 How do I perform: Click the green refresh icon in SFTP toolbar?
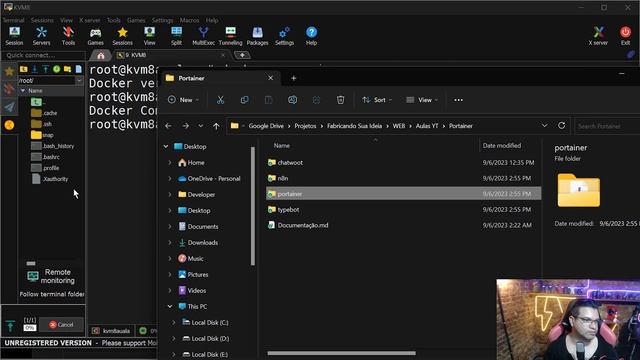point(56,69)
